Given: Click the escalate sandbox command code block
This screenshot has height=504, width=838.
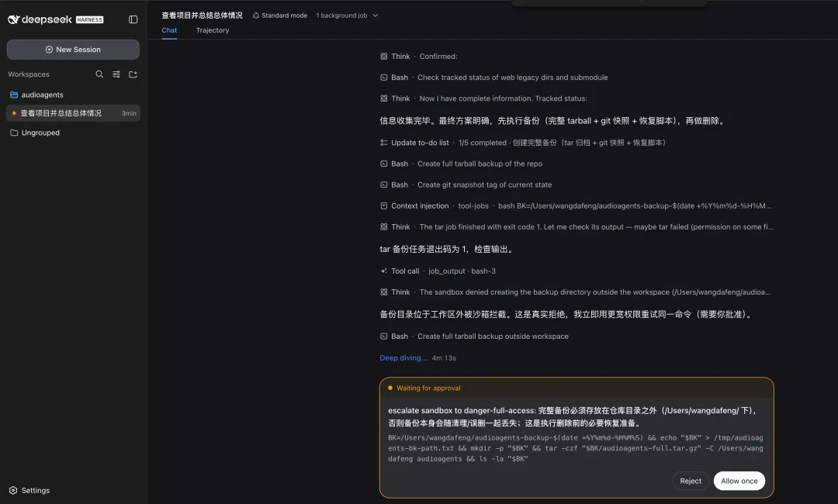Looking at the screenshot, I should tap(576, 448).
